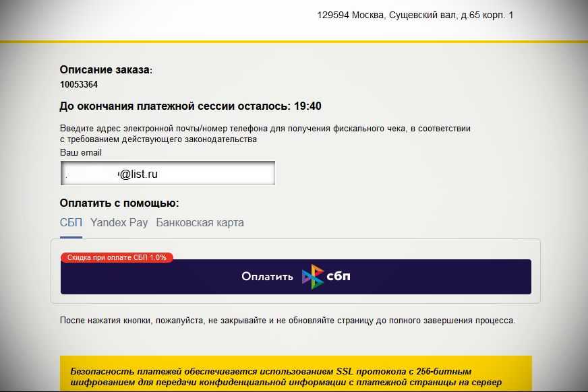Click the order number 10053364
The width and height of the screenshot is (588, 392).
coord(79,84)
